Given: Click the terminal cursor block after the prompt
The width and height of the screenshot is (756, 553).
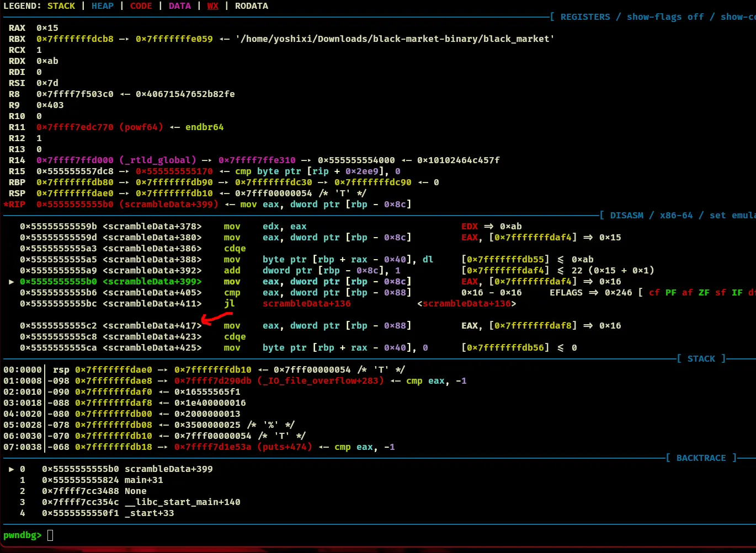Looking at the screenshot, I should (x=50, y=535).
